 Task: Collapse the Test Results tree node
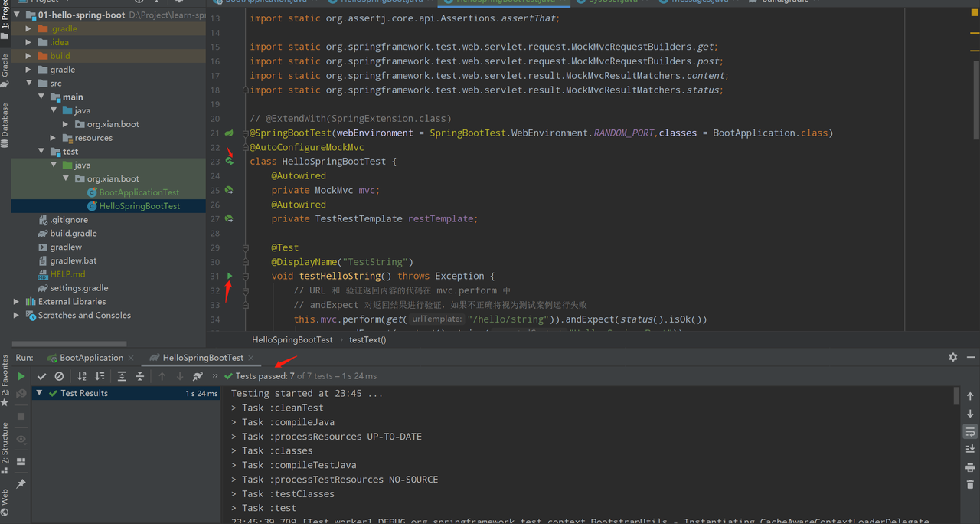[40, 393]
